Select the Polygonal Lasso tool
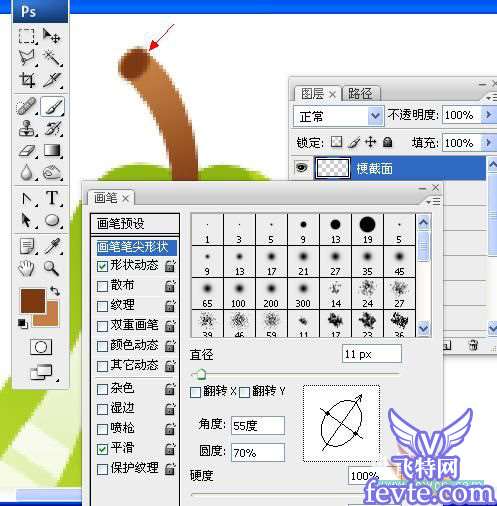This screenshot has width=497, height=506. pos(27,58)
